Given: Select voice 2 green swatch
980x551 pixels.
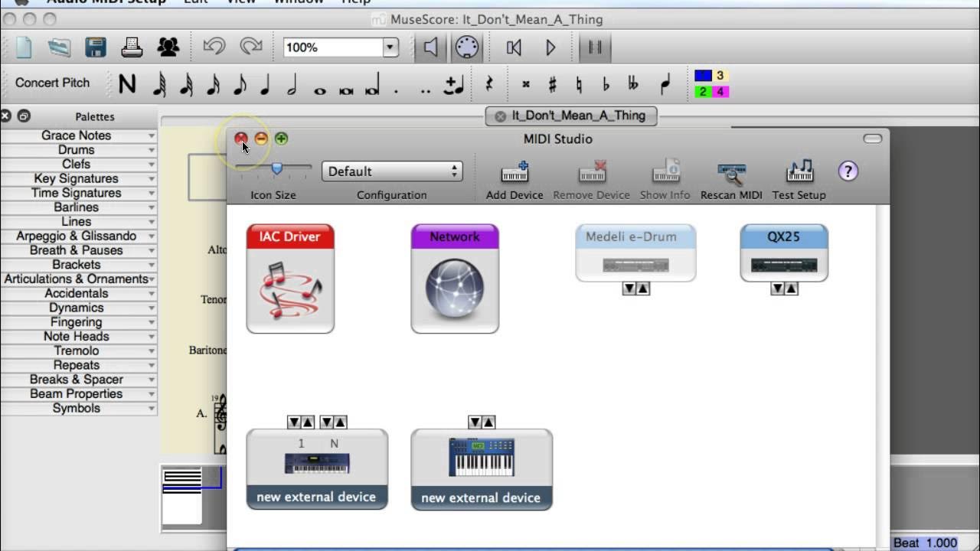Looking at the screenshot, I should tap(703, 92).
